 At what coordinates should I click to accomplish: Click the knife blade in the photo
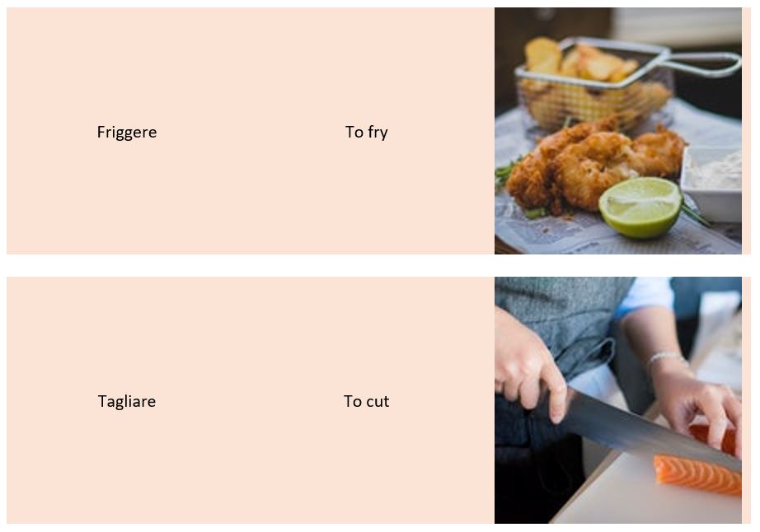(x=650, y=431)
